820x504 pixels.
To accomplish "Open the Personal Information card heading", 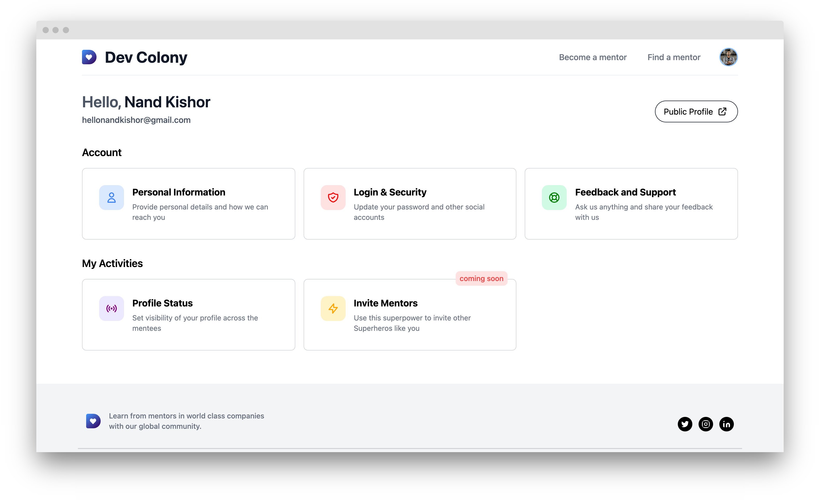I will click(179, 192).
